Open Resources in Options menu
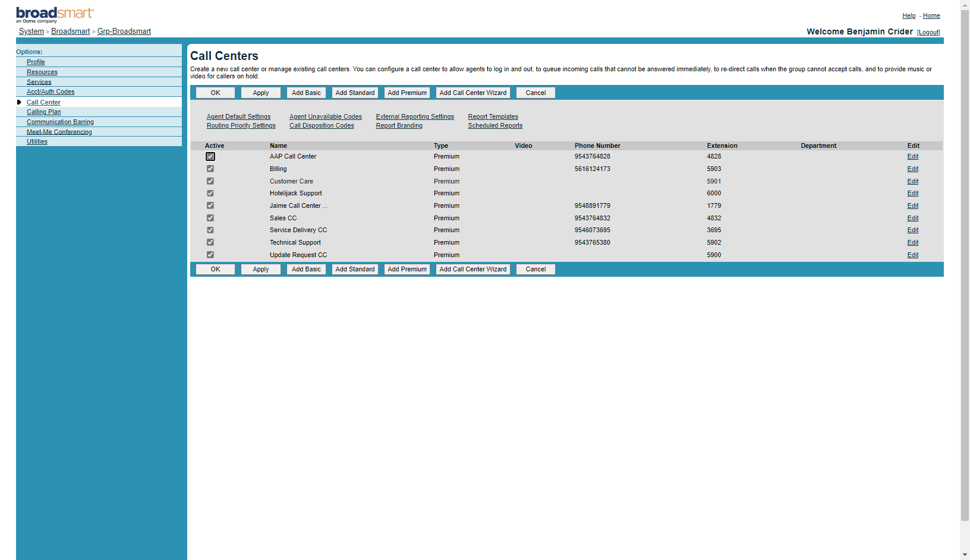This screenshot has height=560, width=970. (42, 72)
